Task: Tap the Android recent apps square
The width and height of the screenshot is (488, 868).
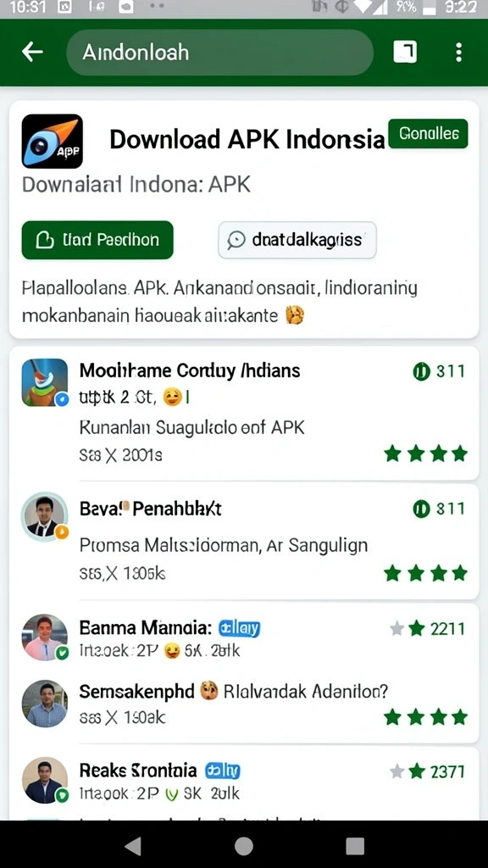Action: pyautogui.click(x=355, y=846)
